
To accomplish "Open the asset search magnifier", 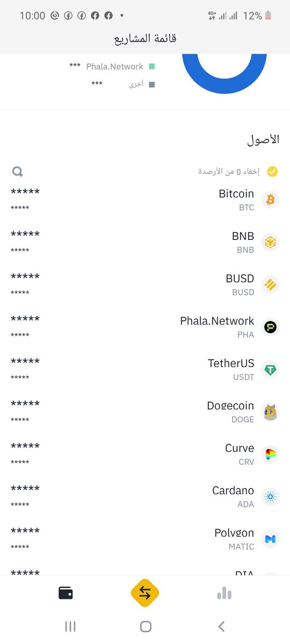I will 18,172.
